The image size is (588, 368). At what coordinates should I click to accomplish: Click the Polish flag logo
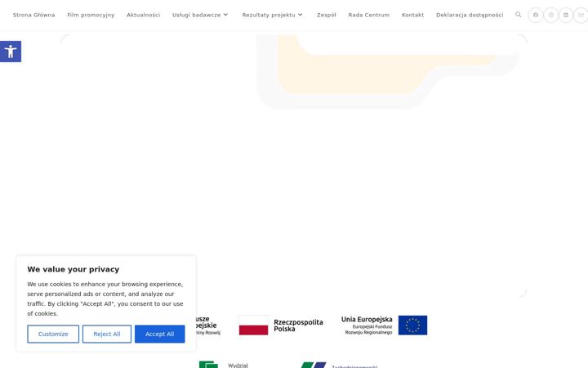253,325
